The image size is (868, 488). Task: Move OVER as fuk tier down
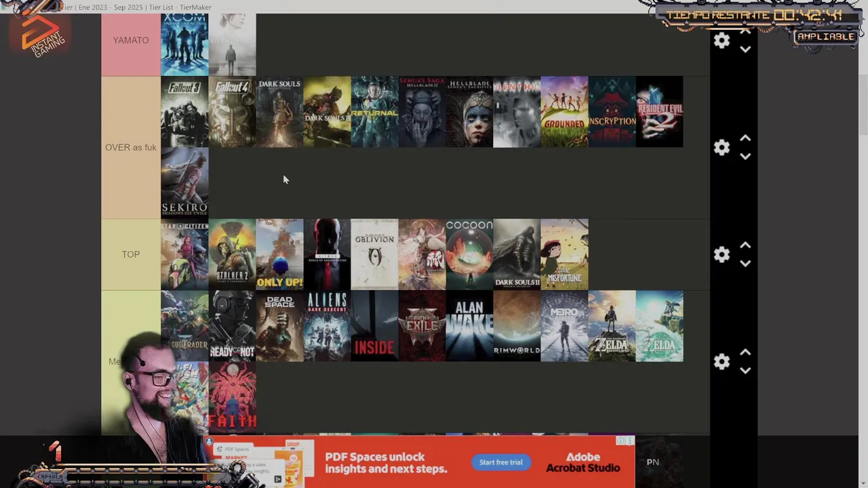(x=745, y=157)
